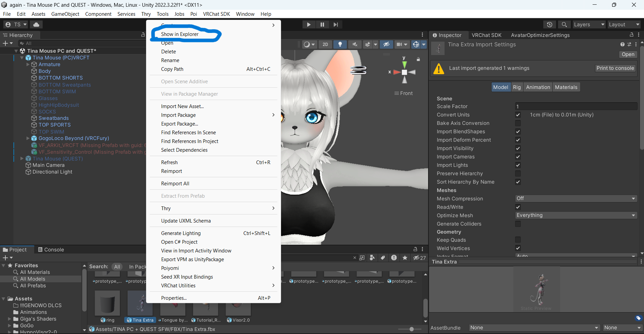Enable Generate Colliders checkbox
The image size is (644, 334).
click(x=518, y=224)
